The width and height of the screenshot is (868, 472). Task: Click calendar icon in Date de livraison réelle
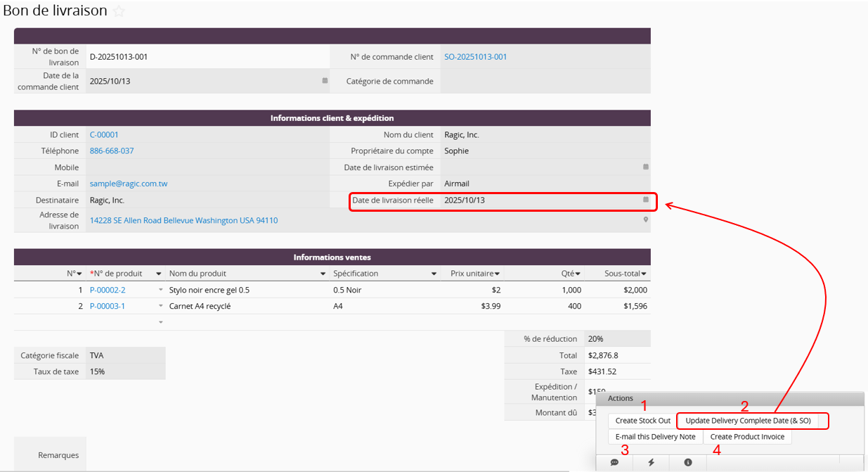[x=645, y=200]
